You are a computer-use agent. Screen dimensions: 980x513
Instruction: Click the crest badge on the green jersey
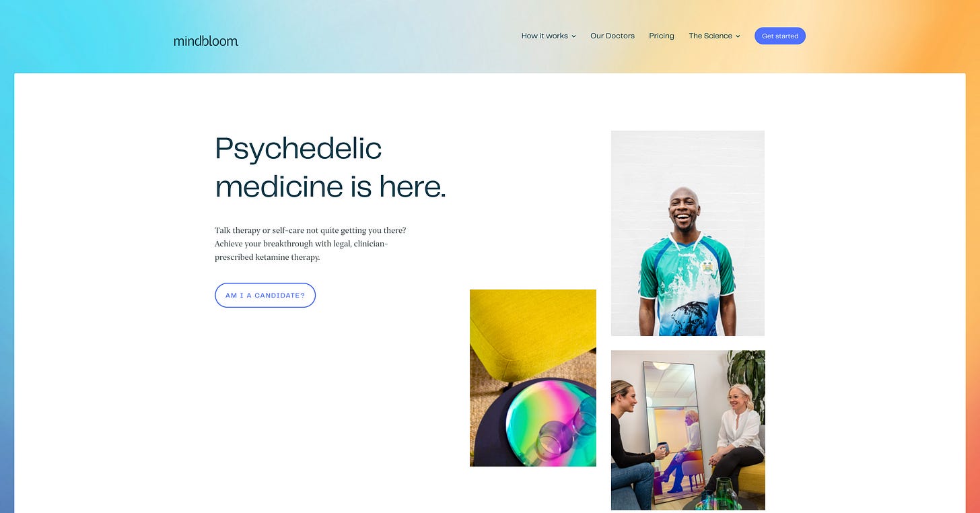click(x=707, y=267)
